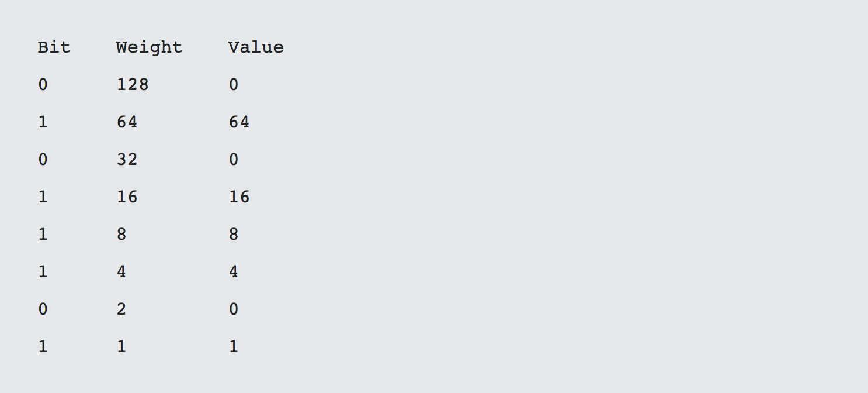
Task: Click the Weight column header
Action: (149, 47)
